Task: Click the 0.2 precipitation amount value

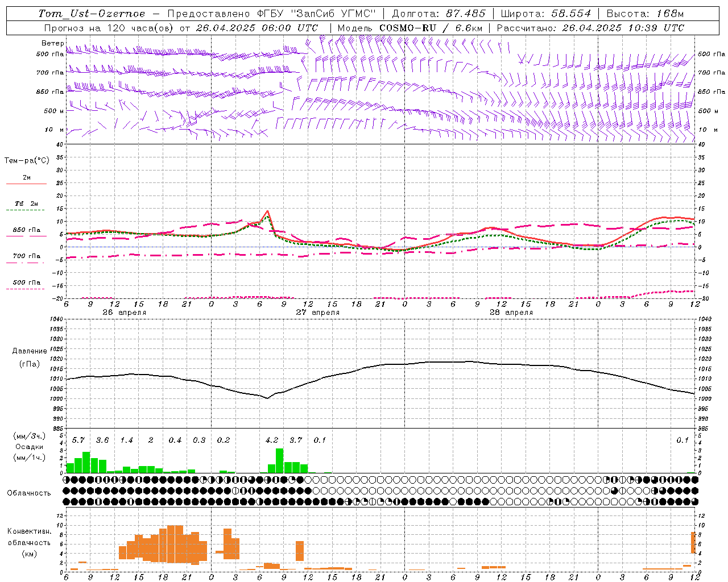Action: click(x=224, y=440)
